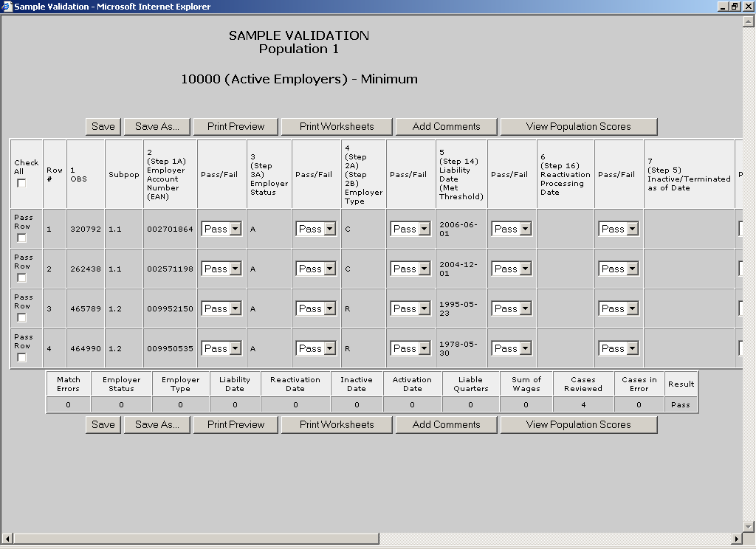The width and height of the screenshot is (756, 549).
Task: Toggle the Check All checkbox
Action: tap(21, 183)
